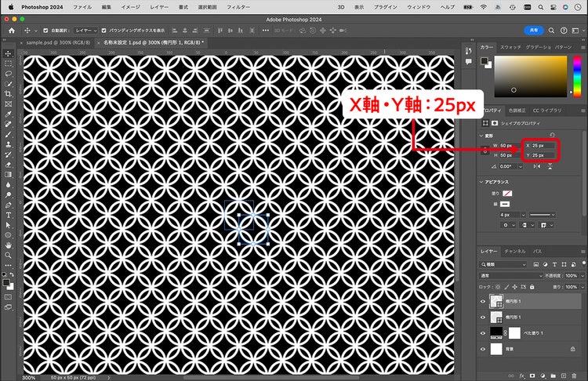This screenshot has width=588, height=381.
Task: Toggle layer filtering on/off switch
Action: pos(583,263)
